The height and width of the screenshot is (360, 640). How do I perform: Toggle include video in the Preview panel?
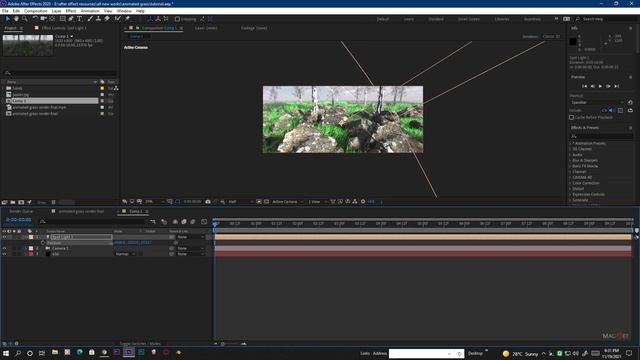pyautogui.click(x=604, y=111)
